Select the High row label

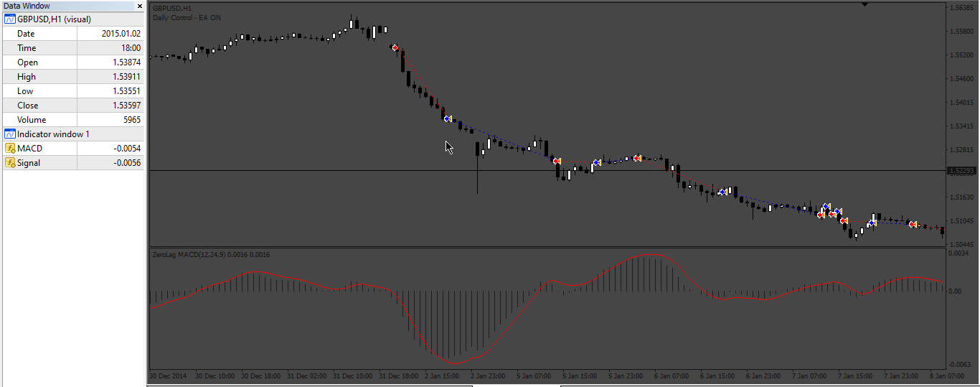(x=27, y=77)
